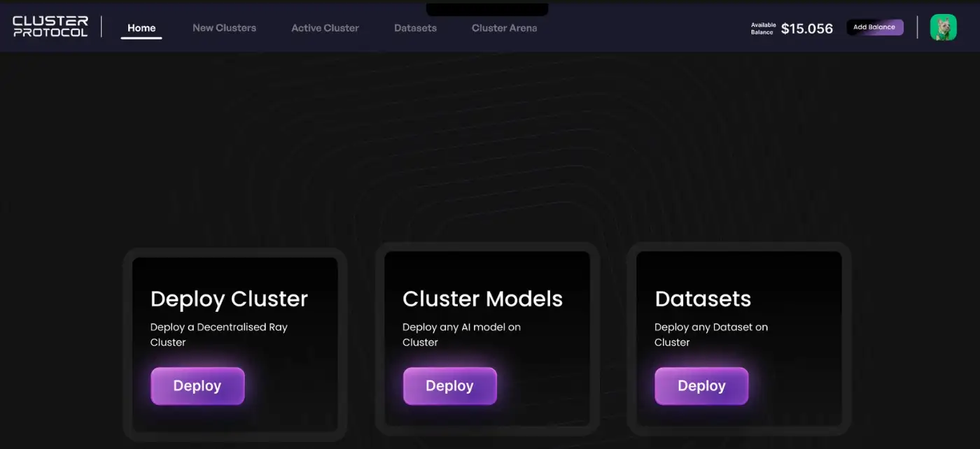Click the Datasets card heading
The height and width of the screenshot is (449, 980).
[703, 299]
